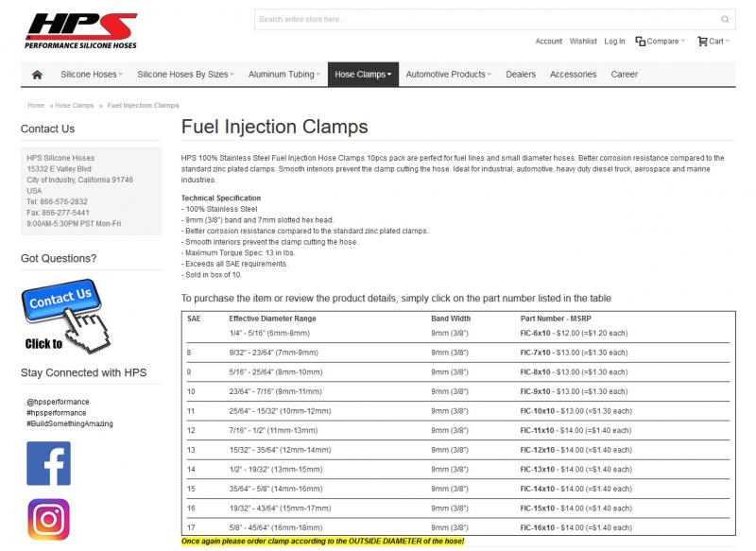Viewport: 756px width, 551px height.
Task: Click the #BuildSomethingAmazing hashtag text
Action: coord(70,423)
